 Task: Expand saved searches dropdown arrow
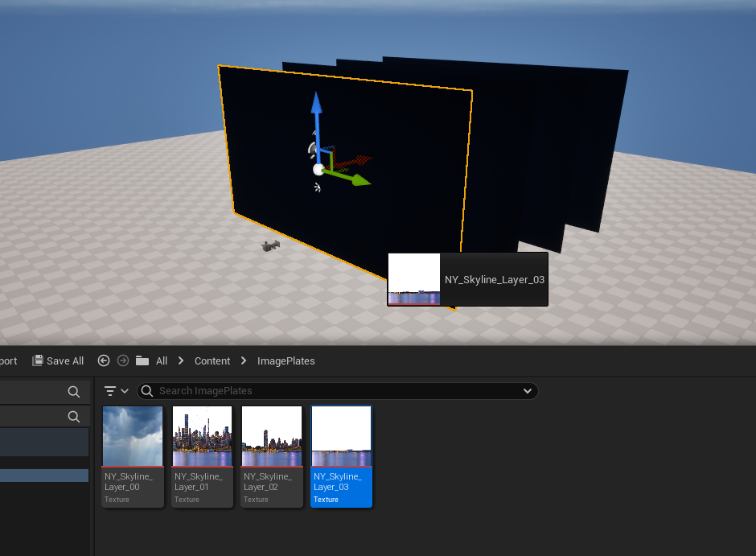528,390
